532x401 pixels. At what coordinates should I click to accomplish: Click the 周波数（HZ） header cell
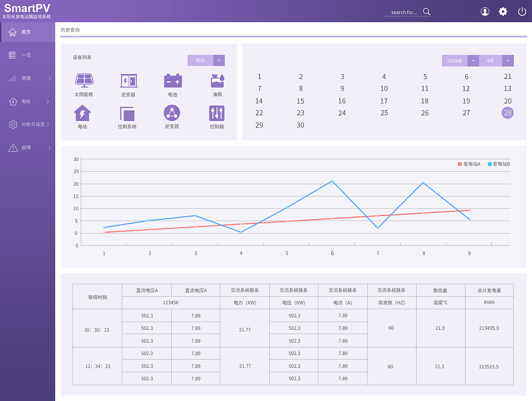tap(392, 303)
